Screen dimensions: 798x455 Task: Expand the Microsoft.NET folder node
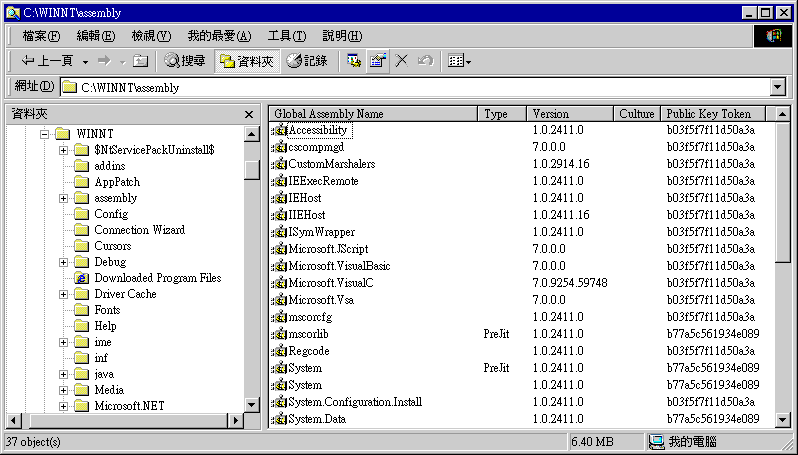63,406
